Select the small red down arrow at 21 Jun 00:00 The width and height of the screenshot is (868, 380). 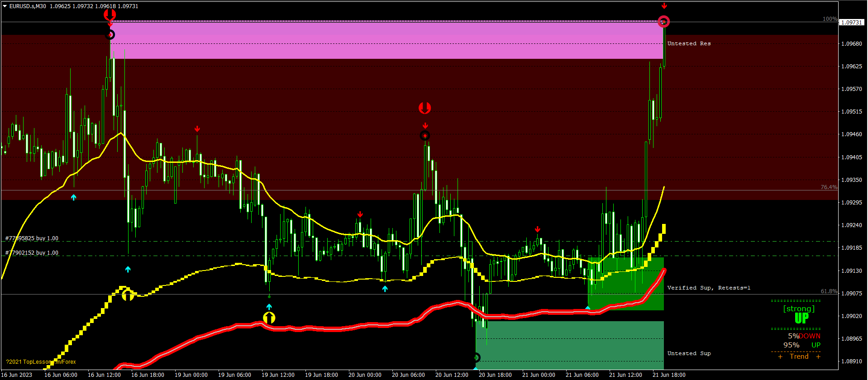point(537,229)
